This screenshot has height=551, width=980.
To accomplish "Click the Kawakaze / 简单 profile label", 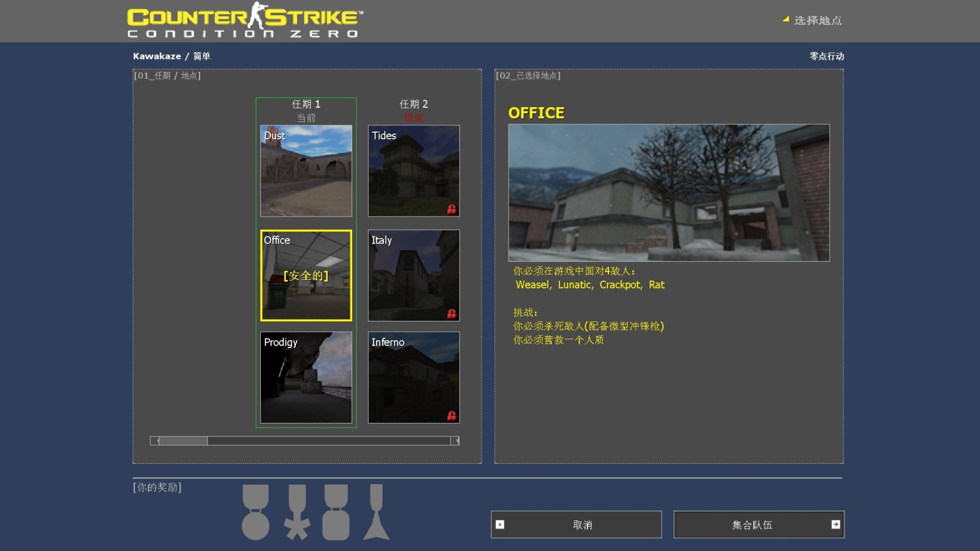I will 171,56.
